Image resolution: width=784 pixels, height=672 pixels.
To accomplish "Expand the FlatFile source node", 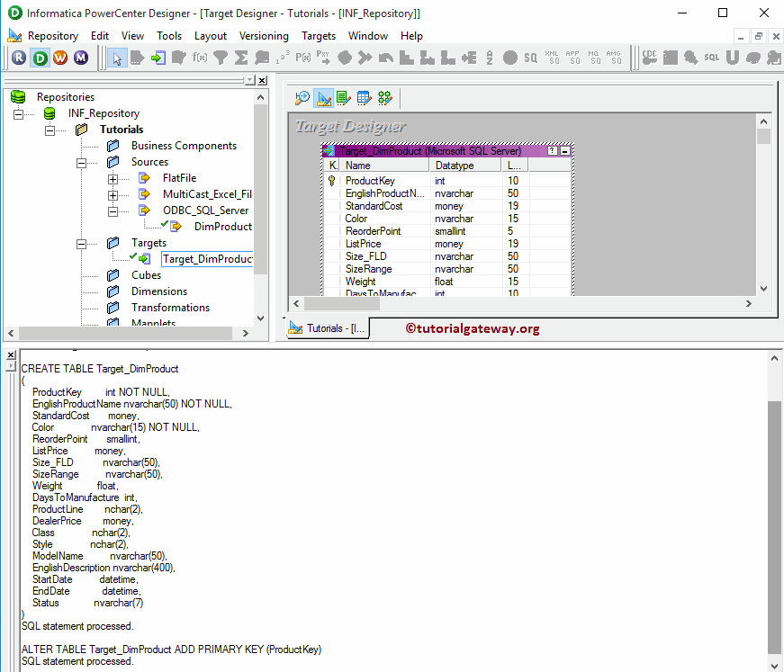I will [x=113, y=178].
